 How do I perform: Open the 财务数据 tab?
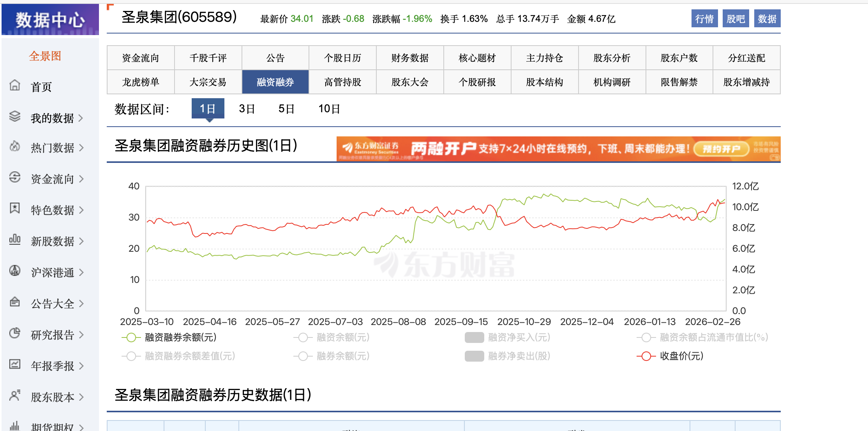[x=410, y=58]
